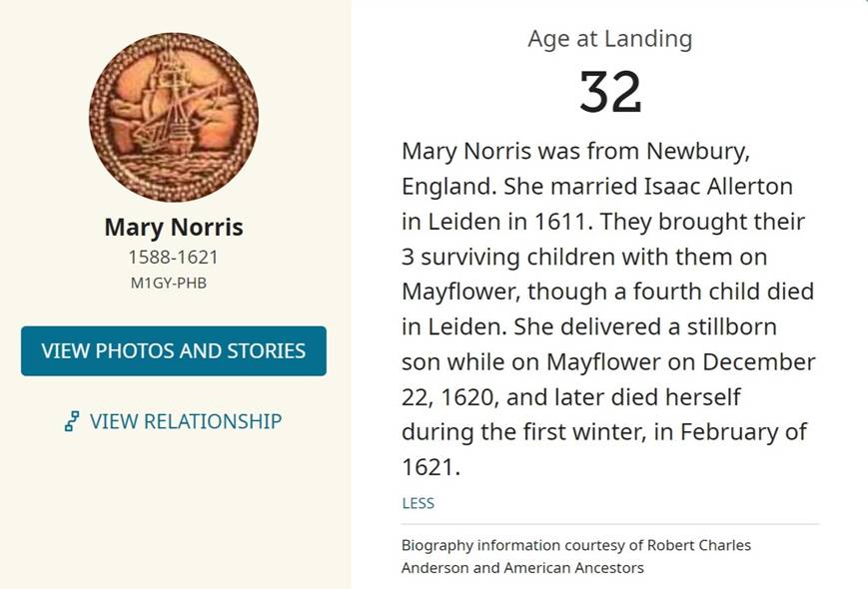Click the Age at Landing label
The height and width of the screenshot is (589, 868).
609,39
